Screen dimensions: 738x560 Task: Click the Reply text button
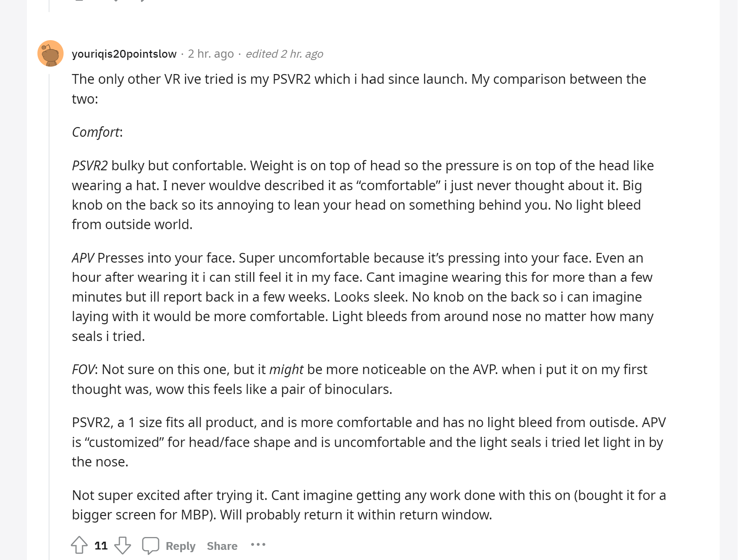coord(181,546)
